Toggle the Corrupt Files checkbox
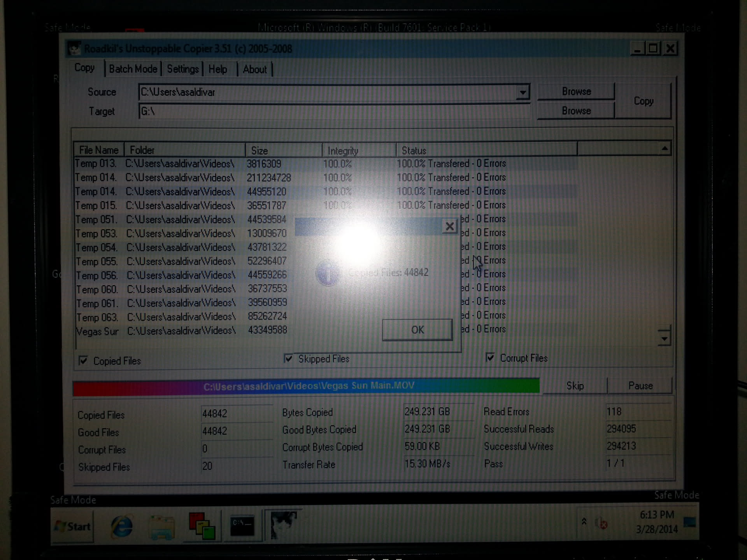Screen dimensions: 747x560 490,357
